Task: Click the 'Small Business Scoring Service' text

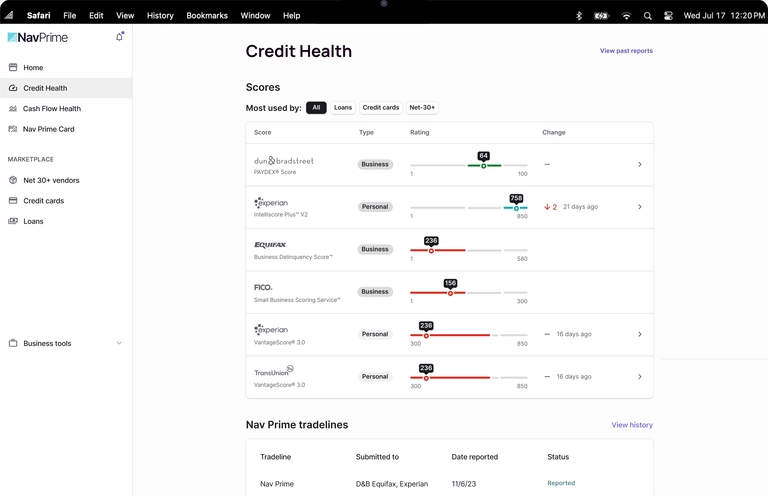Action: pyautogui.click(x=297, y=300)
